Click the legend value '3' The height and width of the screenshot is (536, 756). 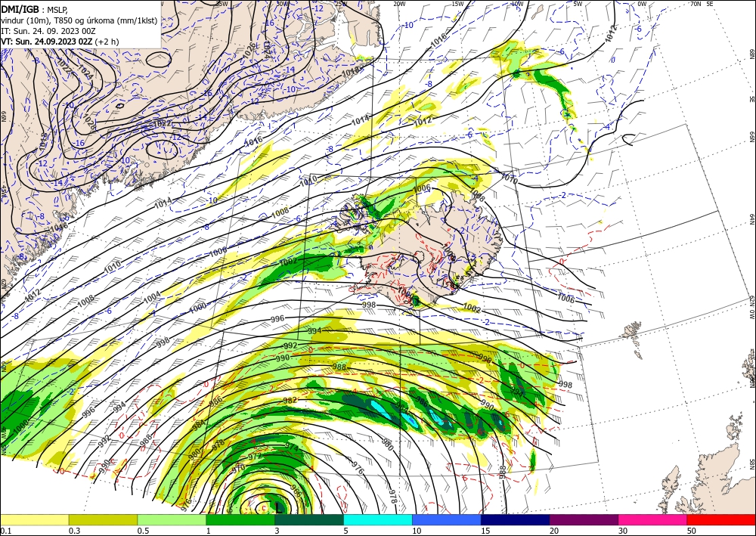pyautogui.click(x=277, y=531)
